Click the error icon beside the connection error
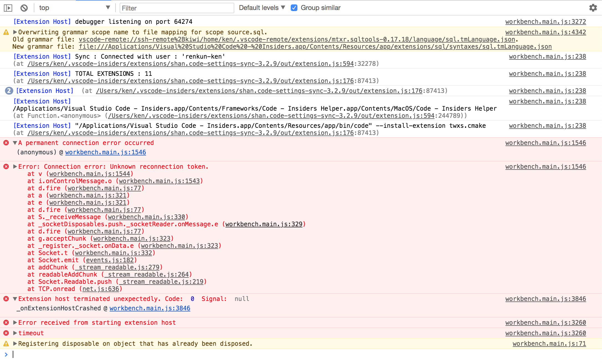The height and width of the screenshot is (364, 602). click(x=6, y=167)
